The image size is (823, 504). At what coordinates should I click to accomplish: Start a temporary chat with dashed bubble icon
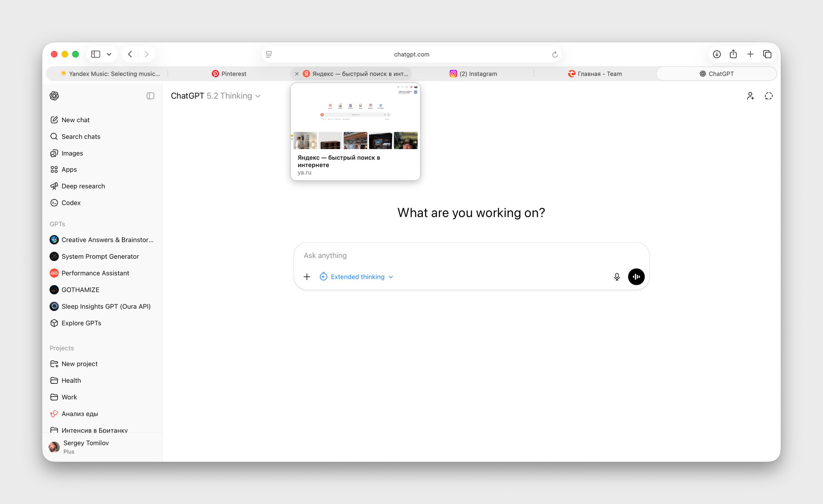769,96
